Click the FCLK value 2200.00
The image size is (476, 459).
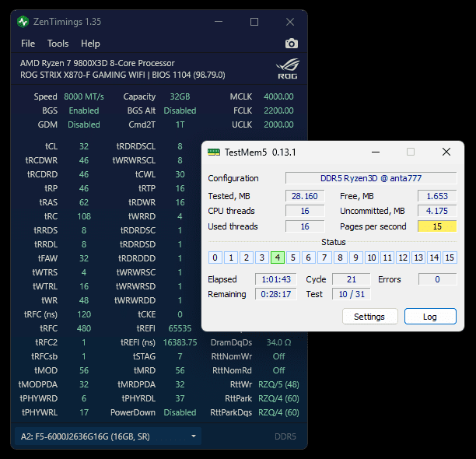tap(278, 110)
